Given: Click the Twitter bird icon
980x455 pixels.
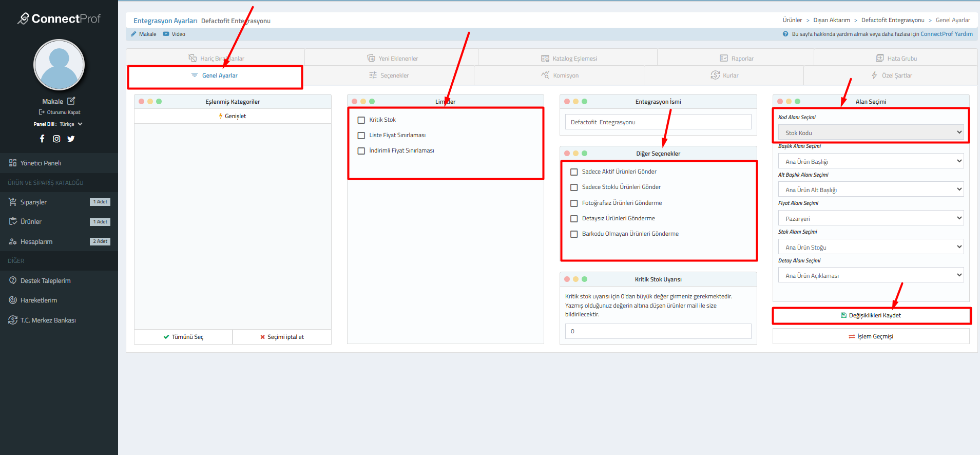Looking at the screenshot, I should click(x=71, y=139).
